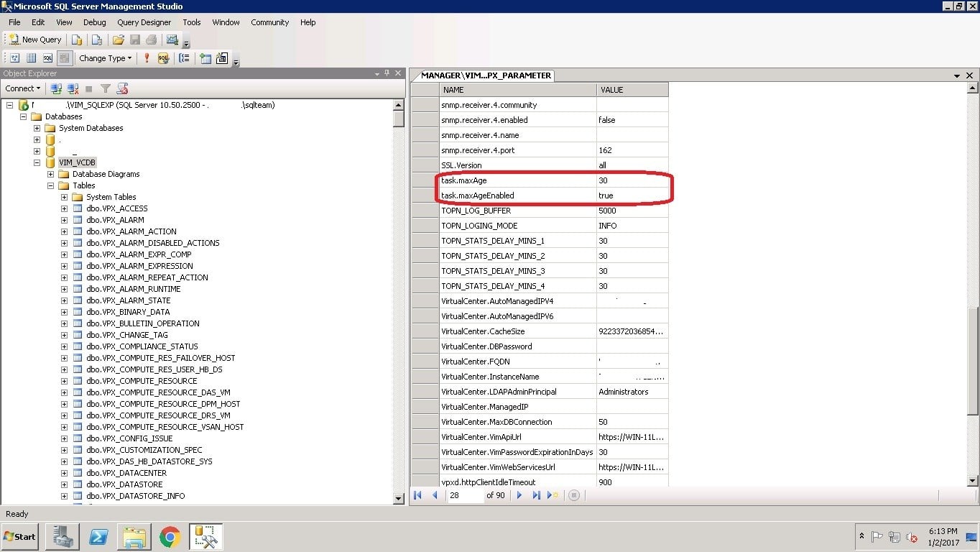Expand the dbo.VPX_ACCESS table node
980x552 pixels.
64,208
